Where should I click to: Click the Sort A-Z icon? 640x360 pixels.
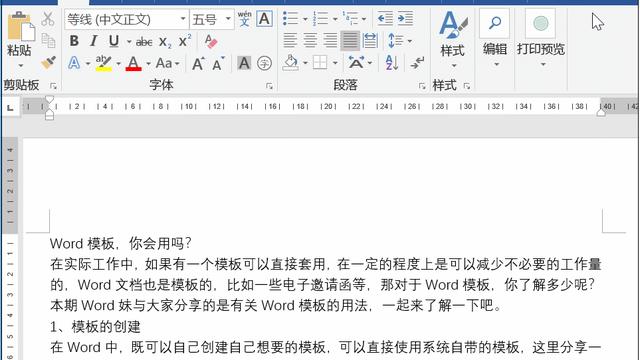391,63
